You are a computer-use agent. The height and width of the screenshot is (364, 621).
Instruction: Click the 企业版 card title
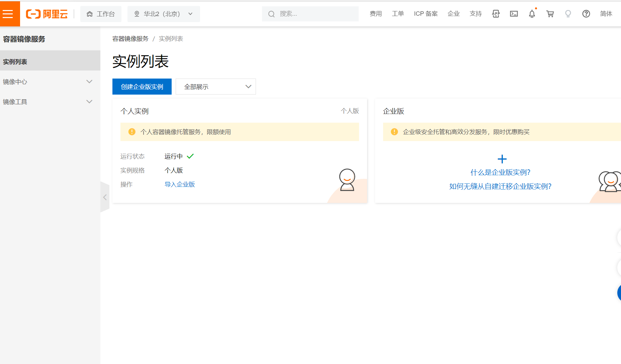point(393,111)
